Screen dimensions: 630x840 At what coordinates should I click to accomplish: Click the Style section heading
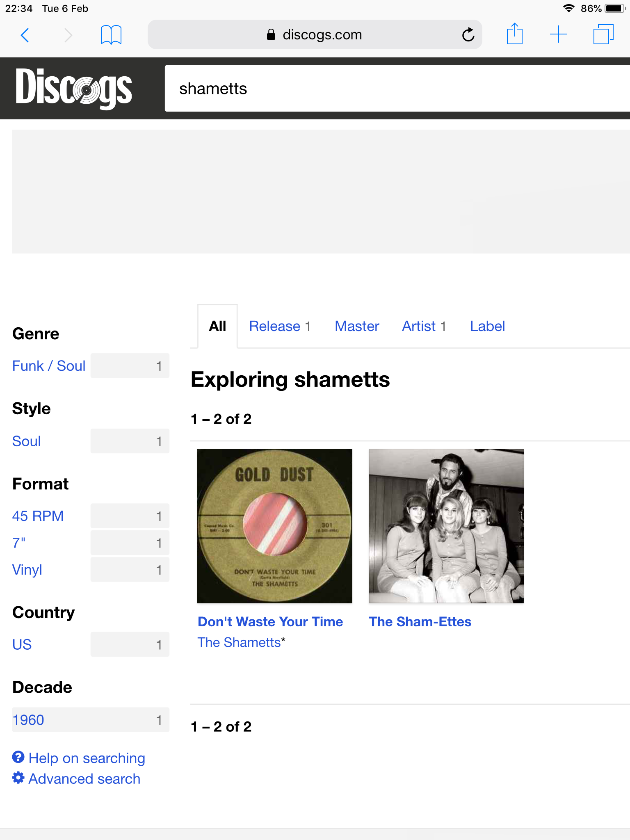32,409
